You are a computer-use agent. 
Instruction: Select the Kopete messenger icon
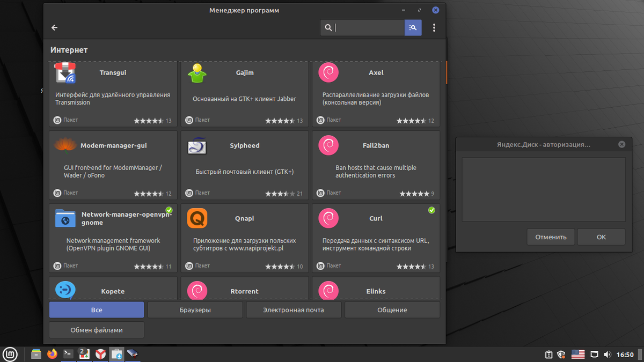tap(65, 290)
